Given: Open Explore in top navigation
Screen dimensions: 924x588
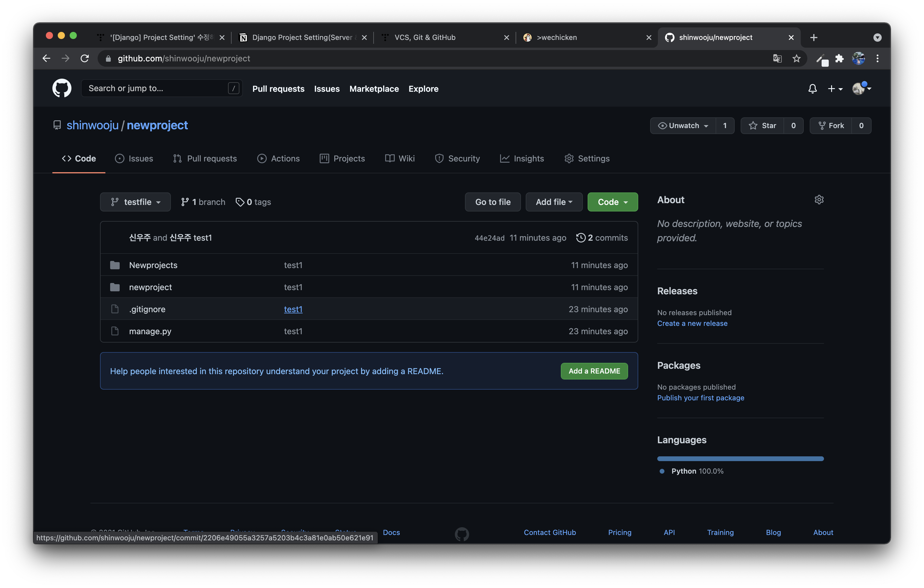Looking at the screenshot, I should (x=423, y=89).
